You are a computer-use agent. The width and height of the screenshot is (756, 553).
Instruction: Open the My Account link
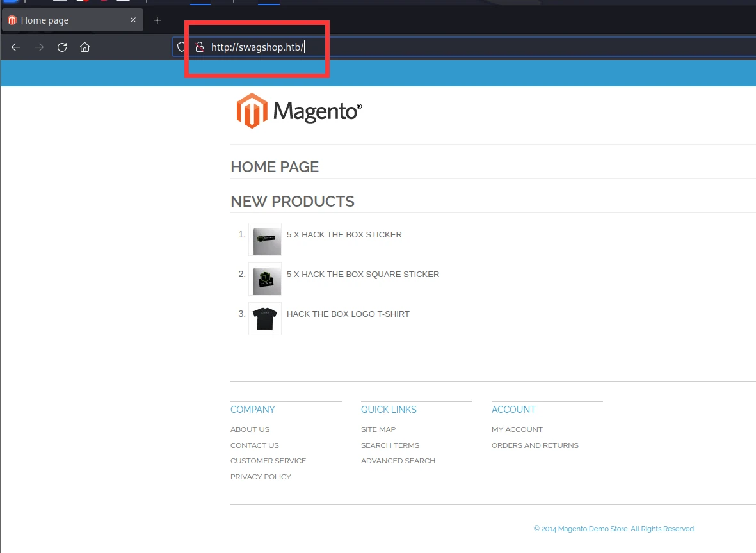click(x=517, y=429)
